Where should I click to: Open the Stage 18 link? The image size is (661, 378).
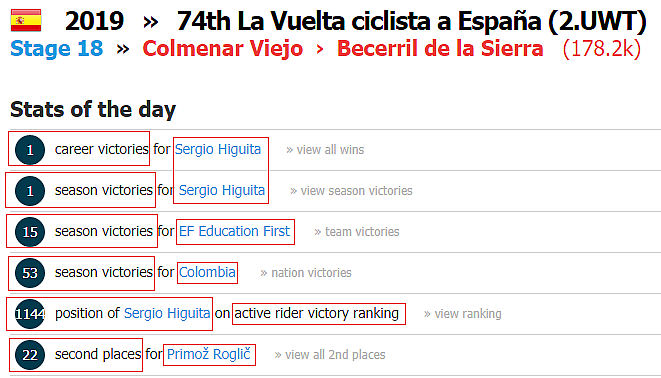[56, 48]
